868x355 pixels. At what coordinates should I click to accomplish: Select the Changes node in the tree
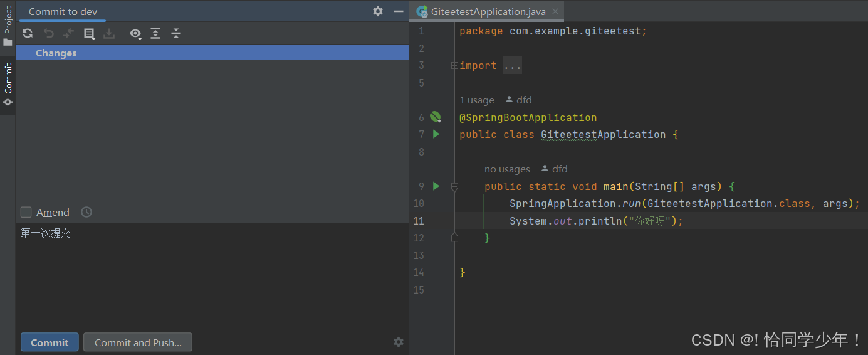(x=212, y=53)
